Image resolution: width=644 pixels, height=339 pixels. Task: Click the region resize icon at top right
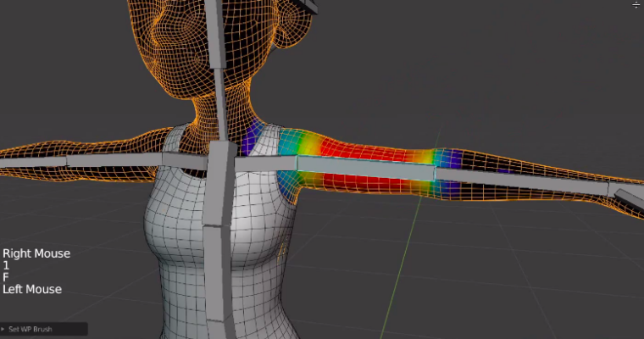(636, 5)
